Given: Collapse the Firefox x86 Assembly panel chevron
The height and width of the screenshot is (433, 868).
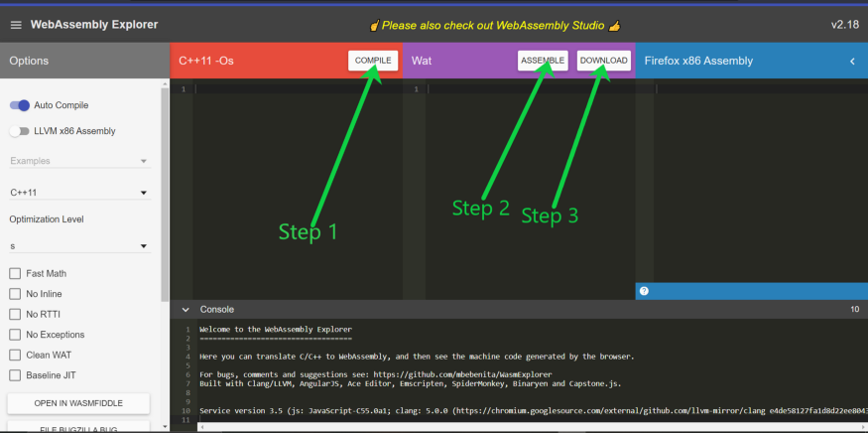Looking at the screenshot, I should [x=852, y=61].
